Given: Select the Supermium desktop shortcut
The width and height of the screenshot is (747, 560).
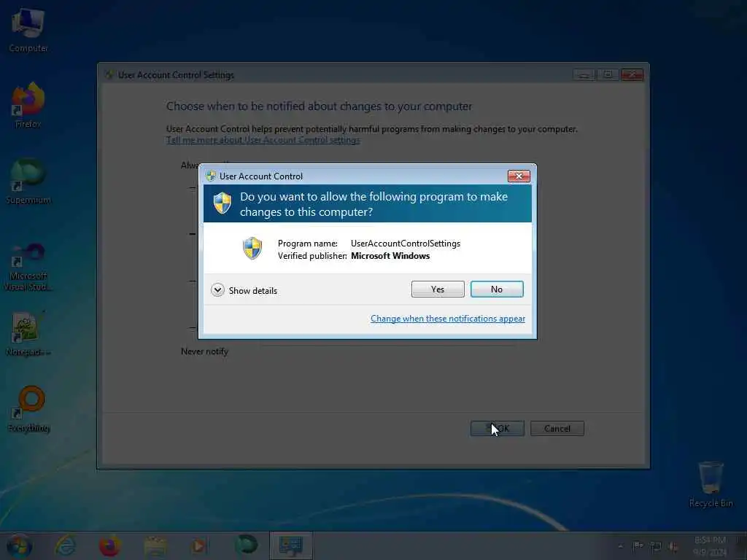Looking at the screenshot, I should click(28, 182).
